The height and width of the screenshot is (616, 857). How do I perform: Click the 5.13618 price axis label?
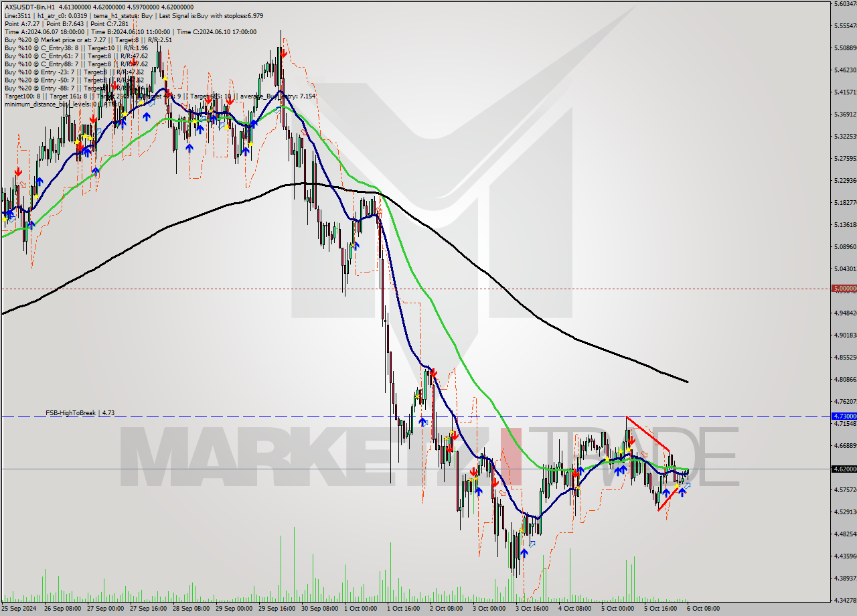point(845,224)
